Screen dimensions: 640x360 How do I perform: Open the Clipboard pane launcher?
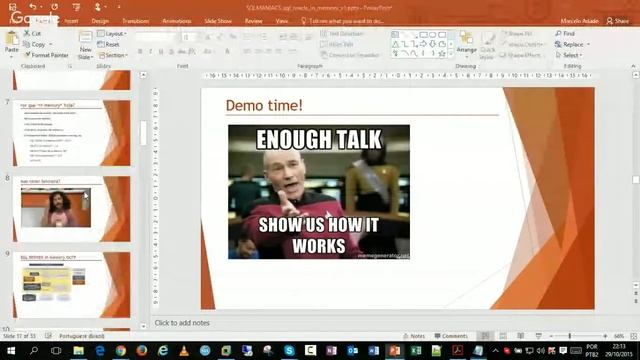[x=70, y=66]
